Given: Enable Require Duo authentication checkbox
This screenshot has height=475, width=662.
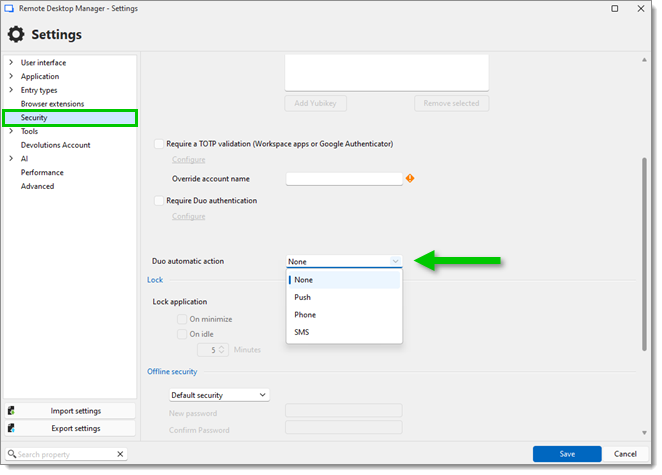Looking at the screenshot, I should (159, 201).
